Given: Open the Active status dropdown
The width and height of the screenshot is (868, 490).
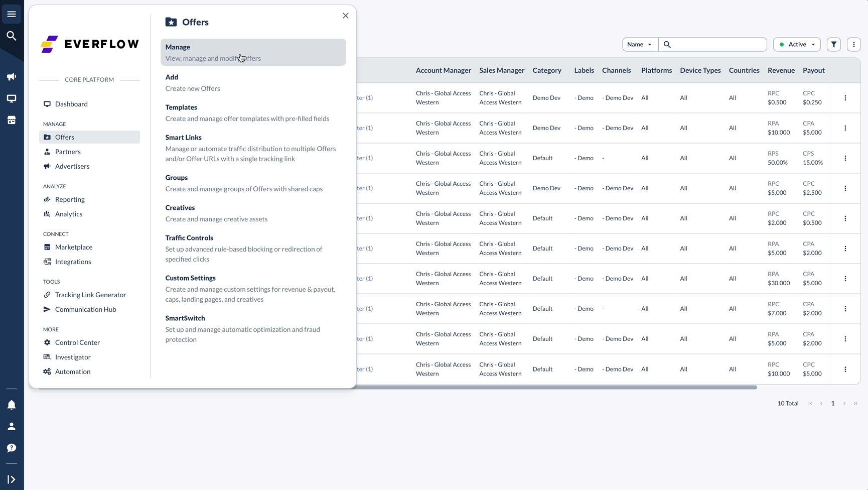Looking at the screenshot, I should 797,44.
